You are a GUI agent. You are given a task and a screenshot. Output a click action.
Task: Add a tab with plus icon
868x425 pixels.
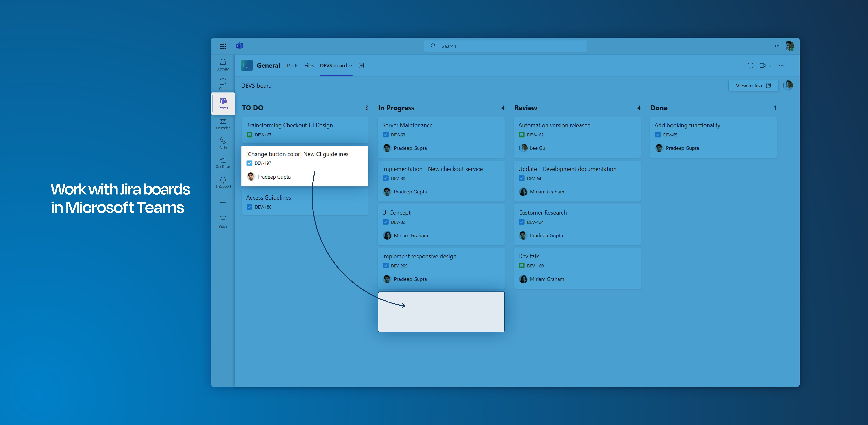(361, 65)
